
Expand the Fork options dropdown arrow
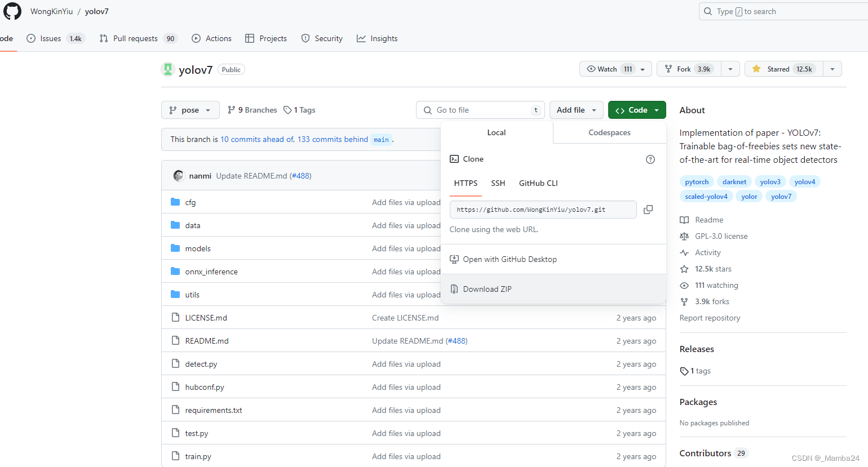coord(730,69)
